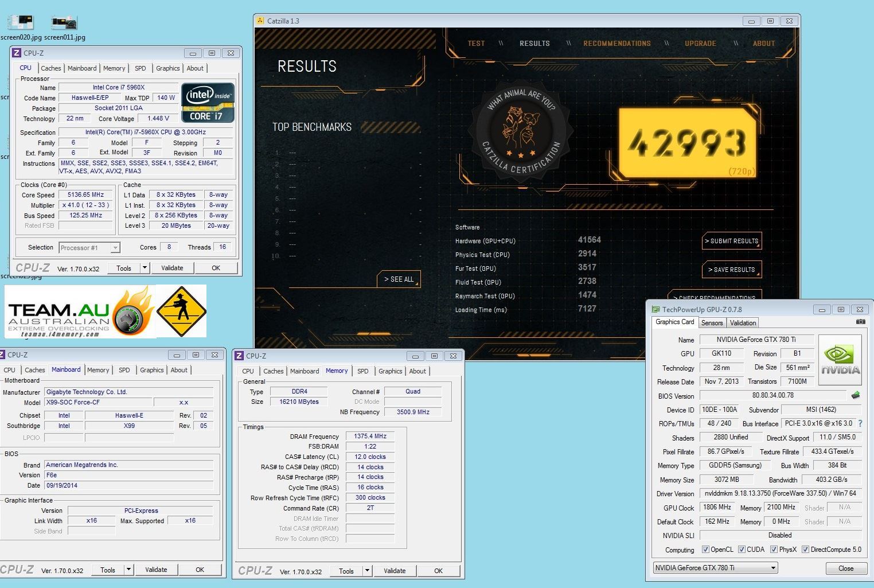This screenshot has width=874, height=588.
Task: Open the screen011.jpg desktop file
Action: [64, 28]
